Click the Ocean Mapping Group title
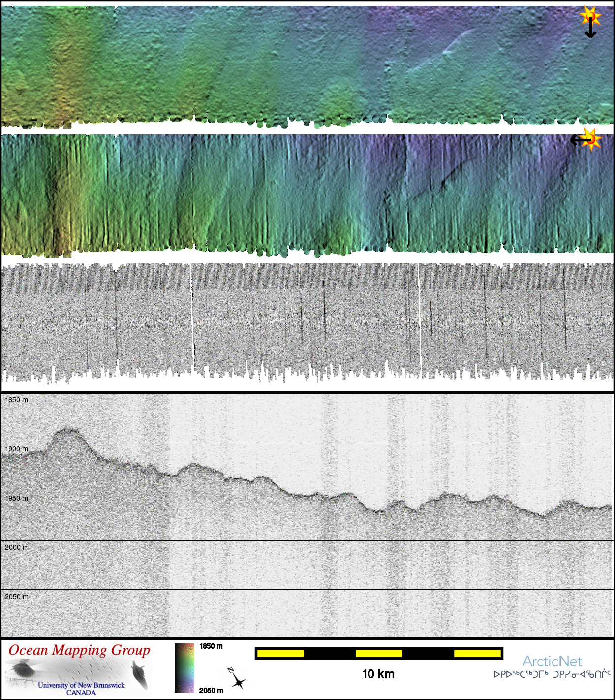 point(79,650)
